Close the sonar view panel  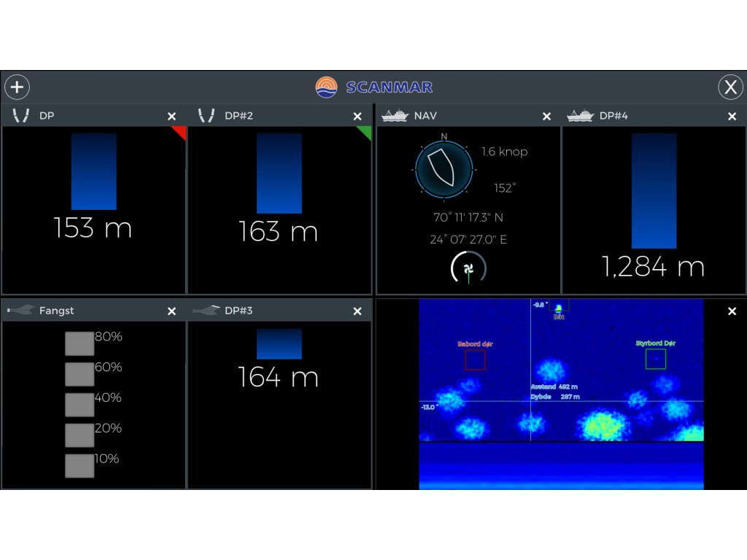point(732,311)
